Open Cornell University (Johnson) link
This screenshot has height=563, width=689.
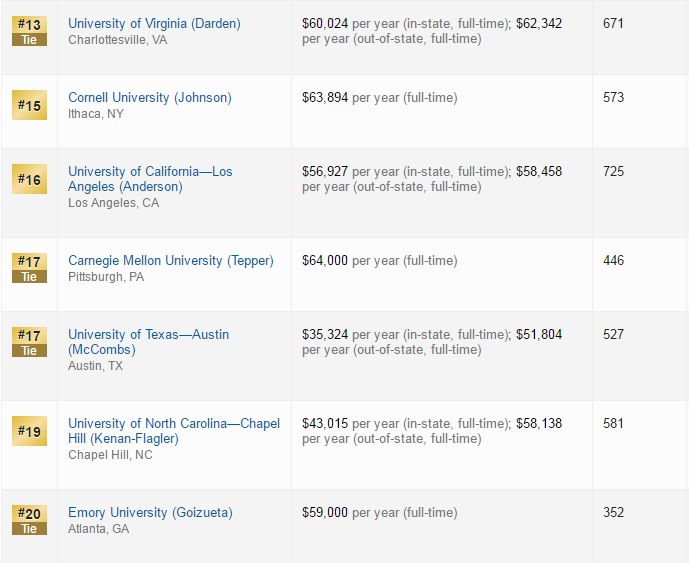150,98
